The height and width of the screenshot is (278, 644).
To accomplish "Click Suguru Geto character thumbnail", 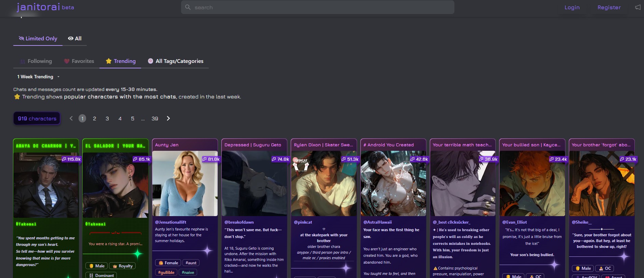I will coord(254,183).
